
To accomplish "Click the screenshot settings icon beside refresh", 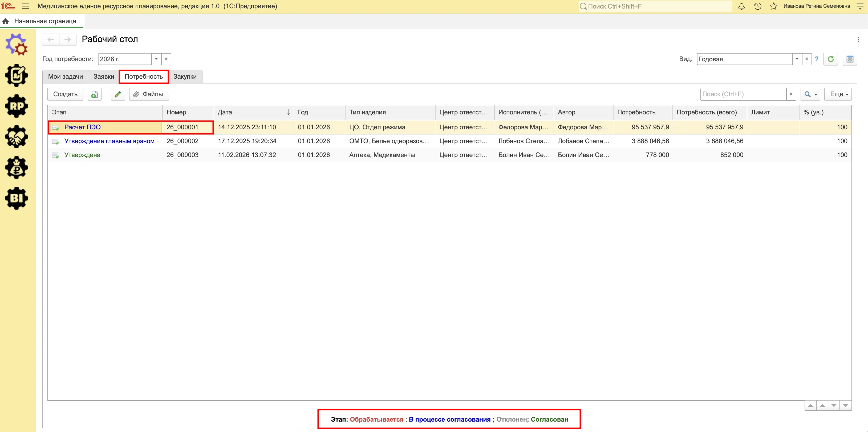I will click(850, 59).
